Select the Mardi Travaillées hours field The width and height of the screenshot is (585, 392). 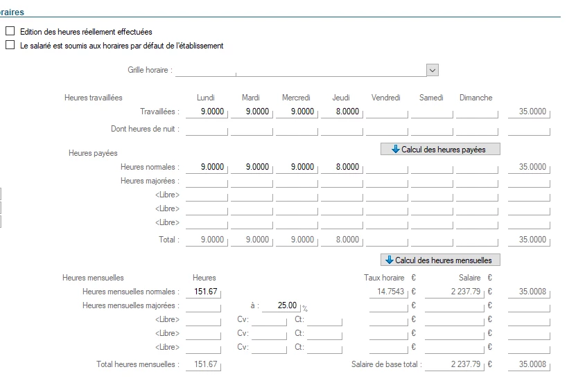tap(252, 112)
